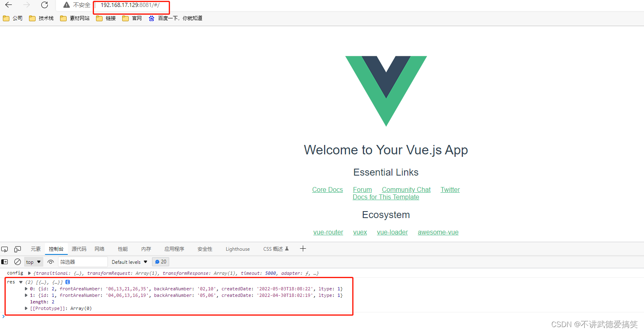This screenshot has height=332, width=644.
Task: Switch to the Lighthouse tab
Action: [x=238, y=249]
